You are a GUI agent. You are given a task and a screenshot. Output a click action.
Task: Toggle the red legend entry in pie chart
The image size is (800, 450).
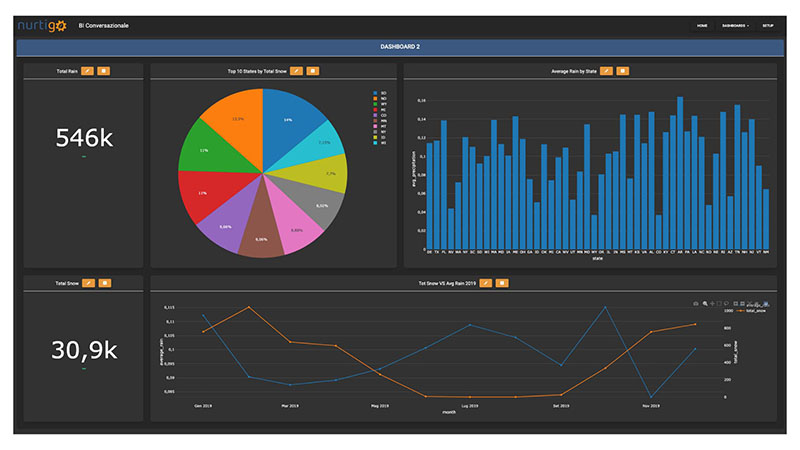point(380,110)
